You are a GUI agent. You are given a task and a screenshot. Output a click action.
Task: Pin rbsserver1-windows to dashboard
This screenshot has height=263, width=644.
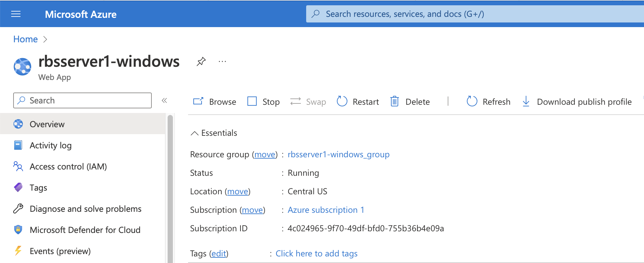pos(201,61)
